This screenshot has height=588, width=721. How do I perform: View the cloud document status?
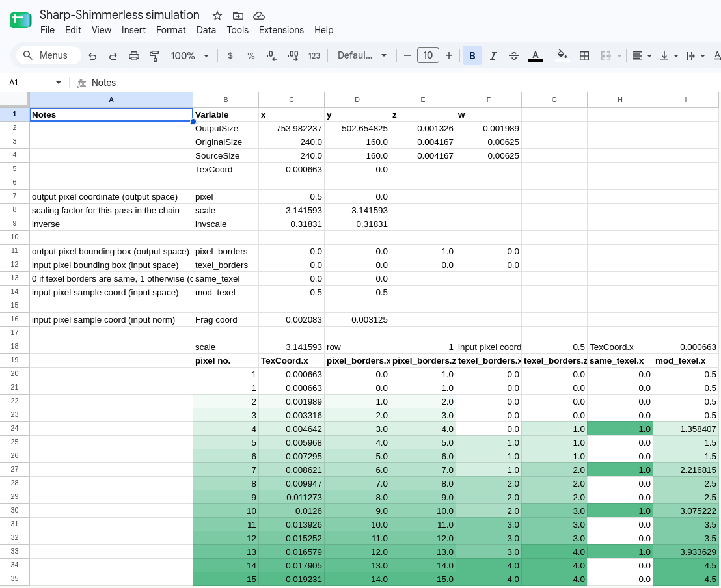(259, 16)
